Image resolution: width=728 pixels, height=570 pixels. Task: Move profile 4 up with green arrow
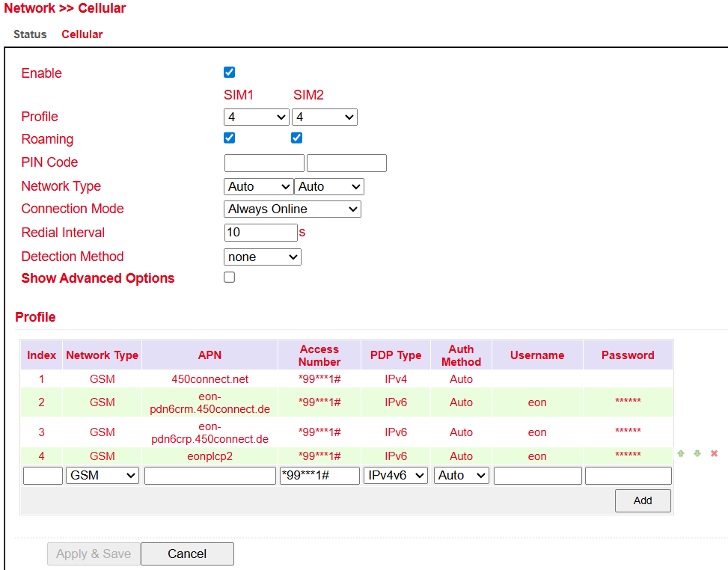[x=681, y=454]
